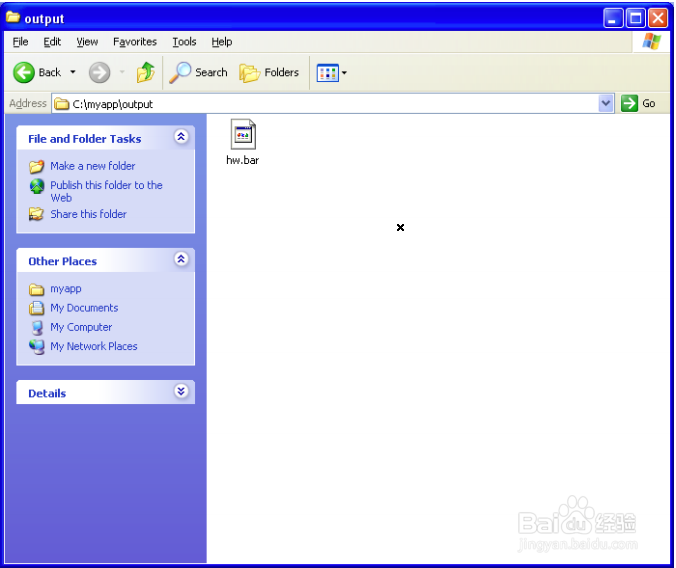The height and width of the screenshot is (568, 676).
Task: Expand the Details panel
Action: [x=181, y=391]
